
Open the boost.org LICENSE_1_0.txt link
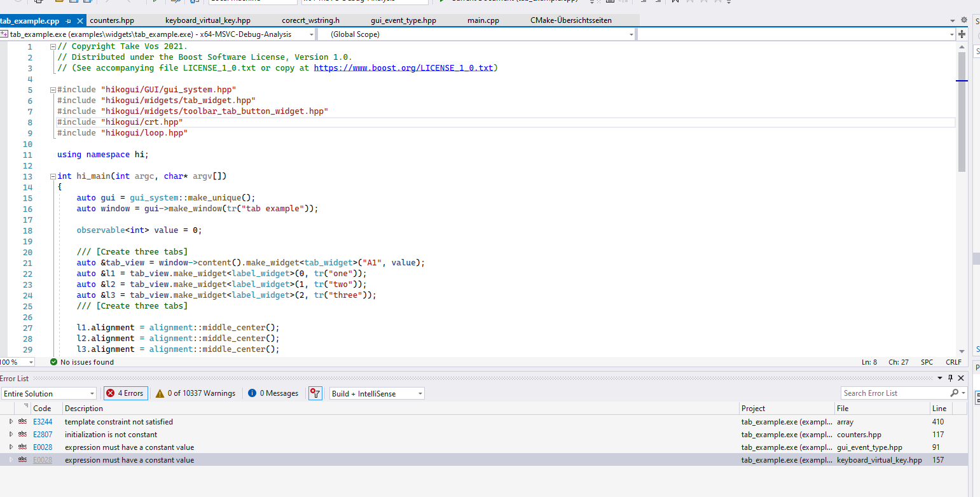pyautogui.click(x=403, y=68)
